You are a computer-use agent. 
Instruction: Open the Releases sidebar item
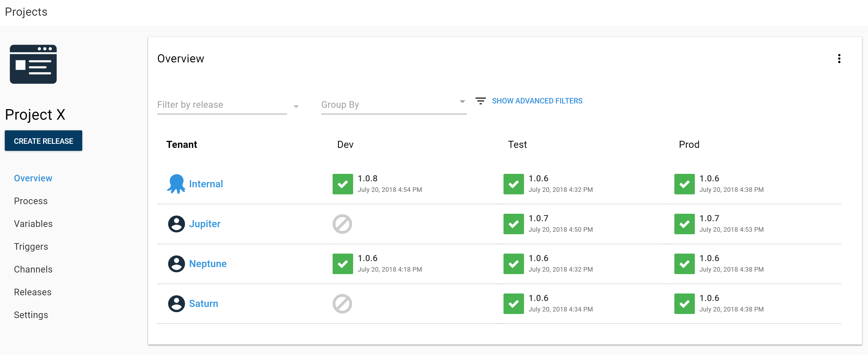[x=33, y=292]
